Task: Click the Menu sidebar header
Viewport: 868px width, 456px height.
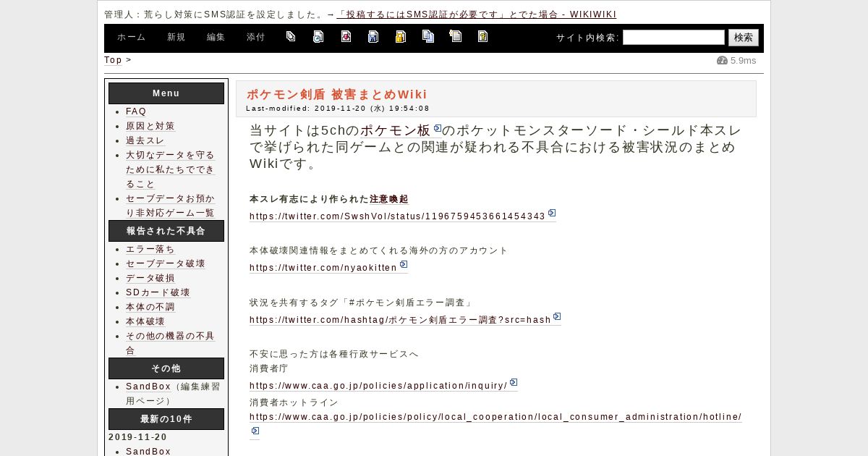Action: pyautogui.click(x=166, y=93)
